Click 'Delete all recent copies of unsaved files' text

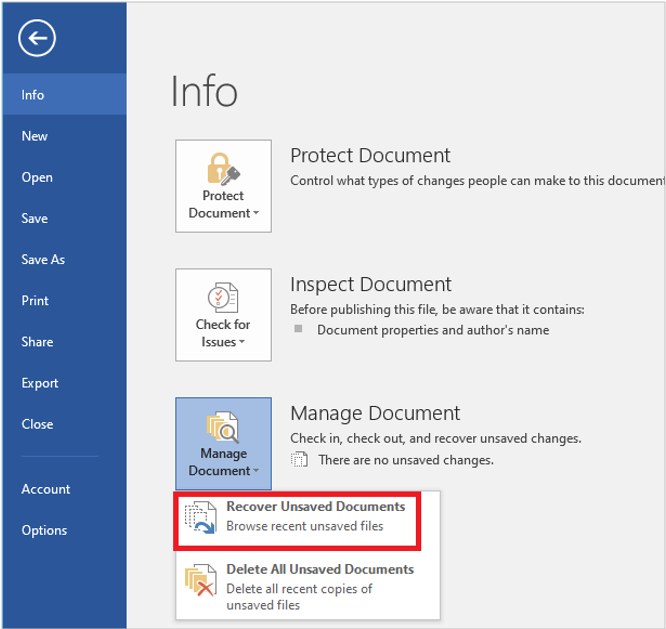coord(299,597)
